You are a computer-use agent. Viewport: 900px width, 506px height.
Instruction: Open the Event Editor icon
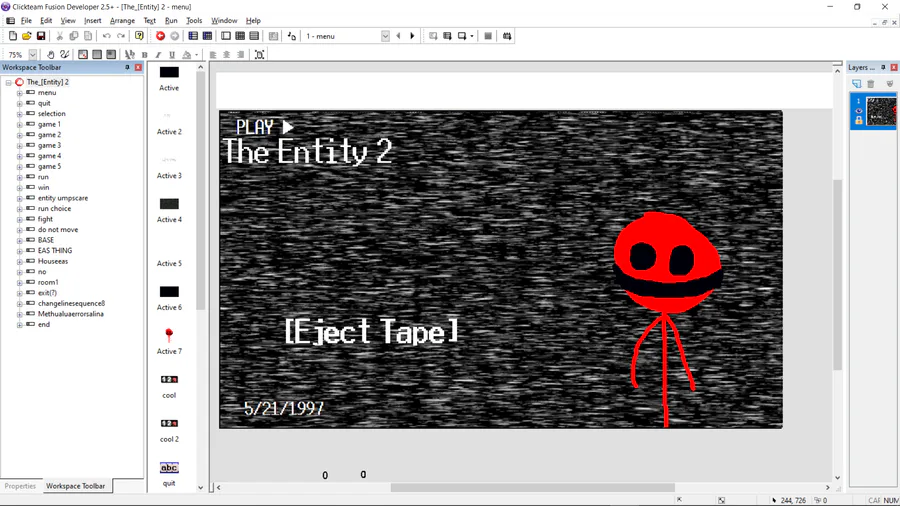(240, 36)
